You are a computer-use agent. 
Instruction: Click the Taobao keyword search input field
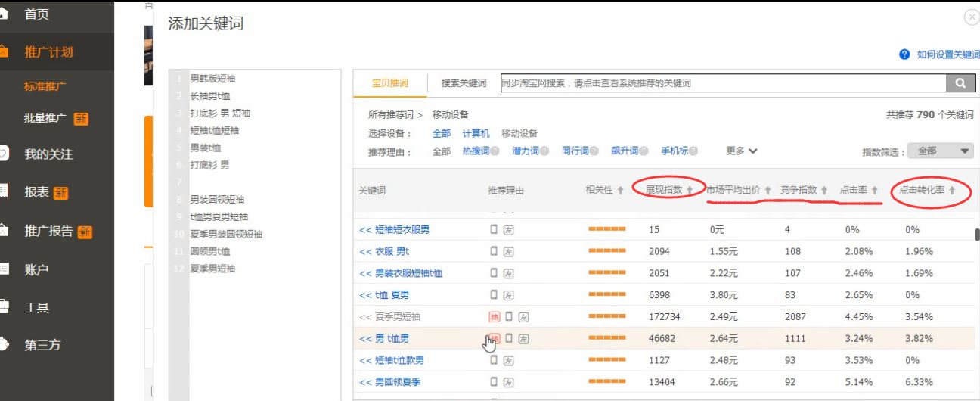click(723, 83)
